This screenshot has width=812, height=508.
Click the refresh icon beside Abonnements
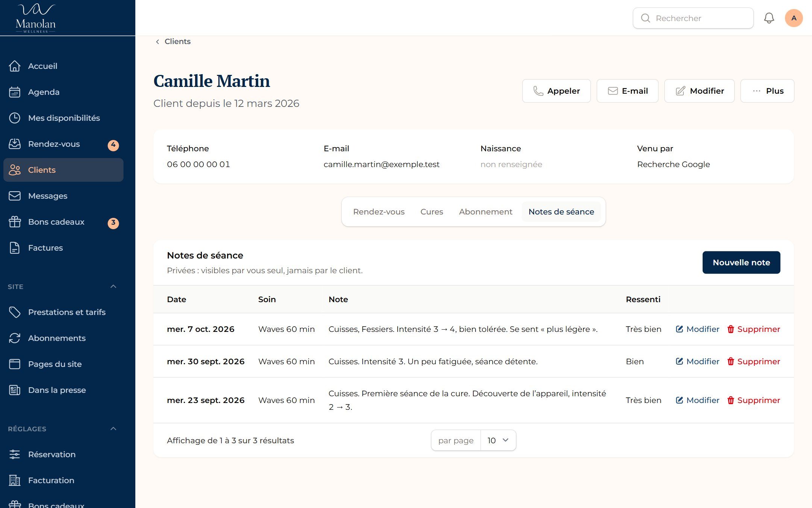pyautogui.click(x=15, y=338)
